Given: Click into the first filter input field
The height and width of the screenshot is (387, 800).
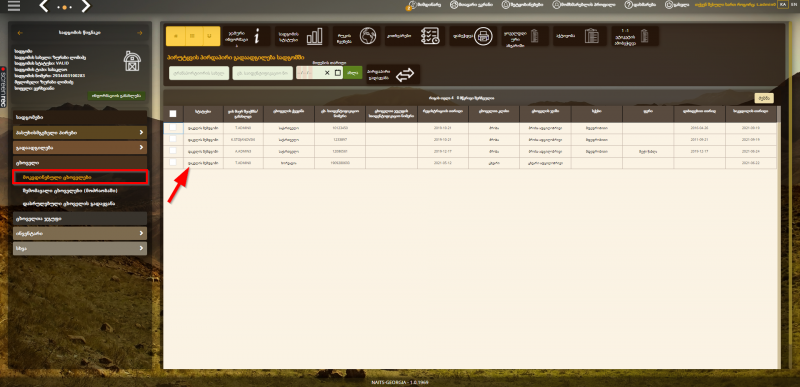Looking at the screenshot, I should coord(199,73).
